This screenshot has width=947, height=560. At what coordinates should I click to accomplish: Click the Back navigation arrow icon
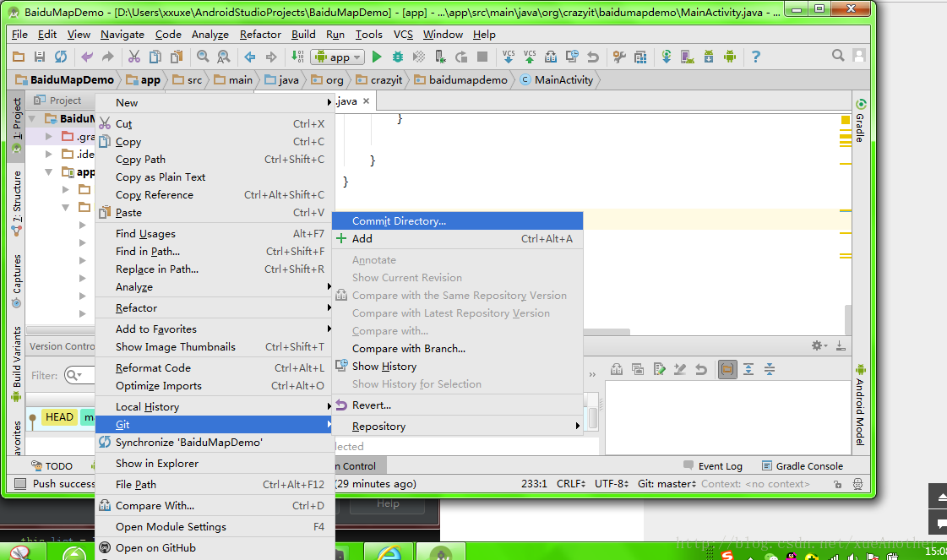click(250, 57)
